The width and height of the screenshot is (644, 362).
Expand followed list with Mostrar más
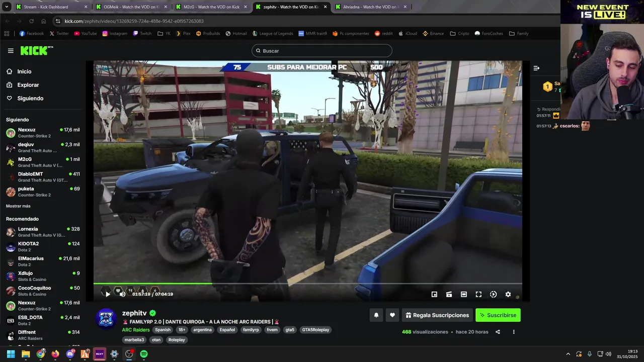click(x=18, y=206)
